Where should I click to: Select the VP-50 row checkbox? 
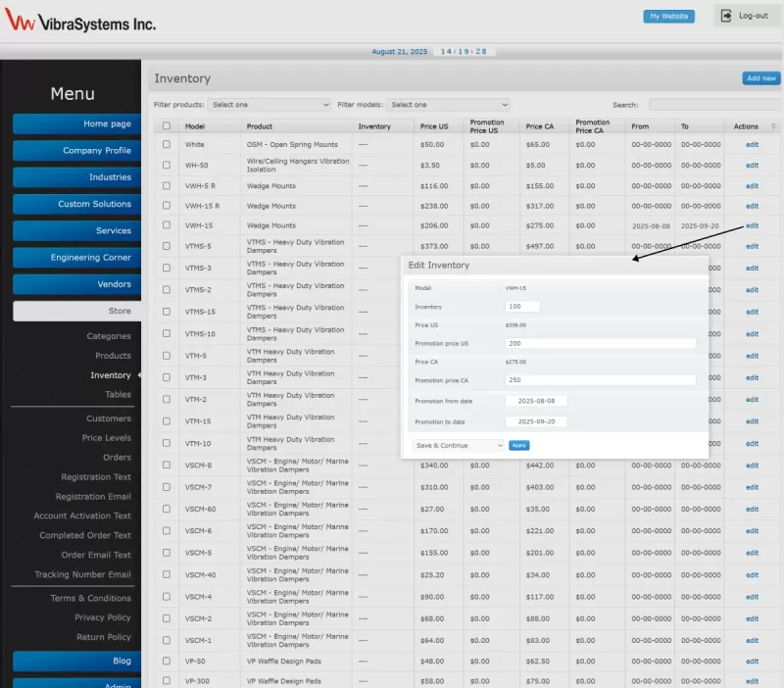coord(167,663)
